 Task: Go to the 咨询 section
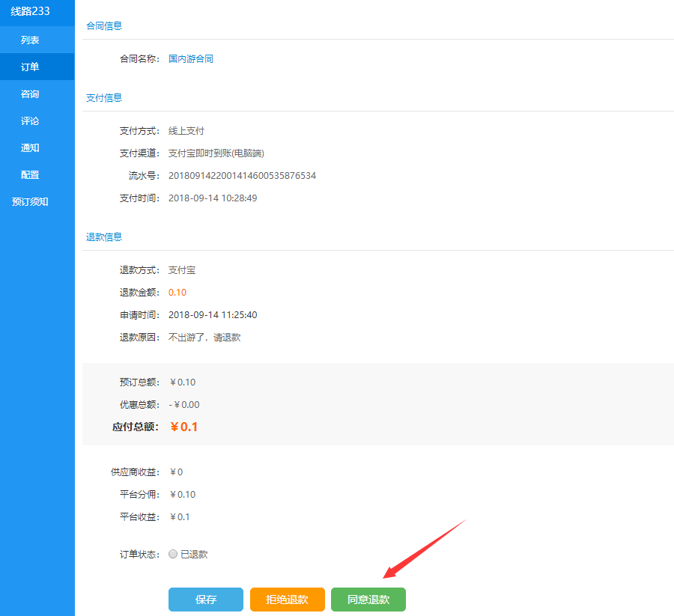tap(30, 94)
